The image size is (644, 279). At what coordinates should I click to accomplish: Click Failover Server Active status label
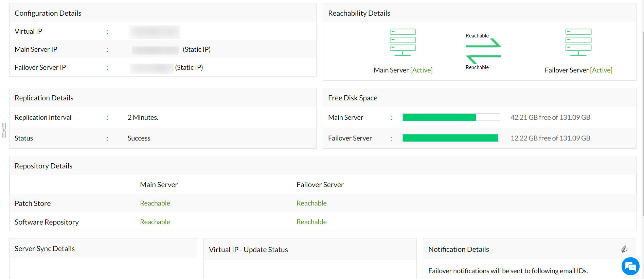pos(601,70)
